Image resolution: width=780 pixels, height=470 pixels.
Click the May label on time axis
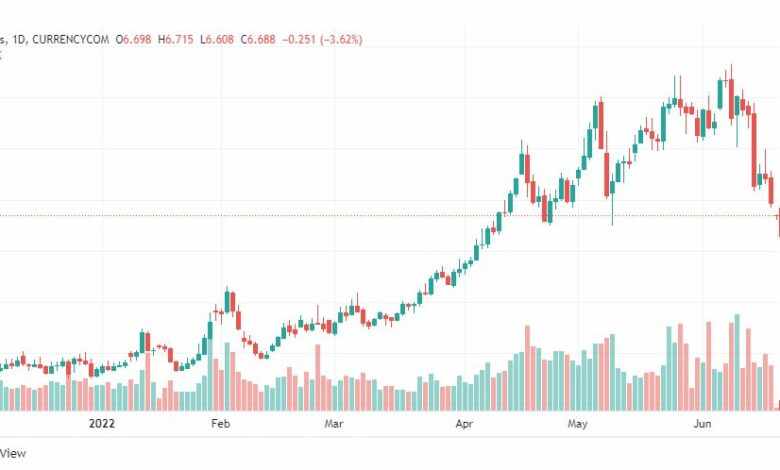coord(578,424)
